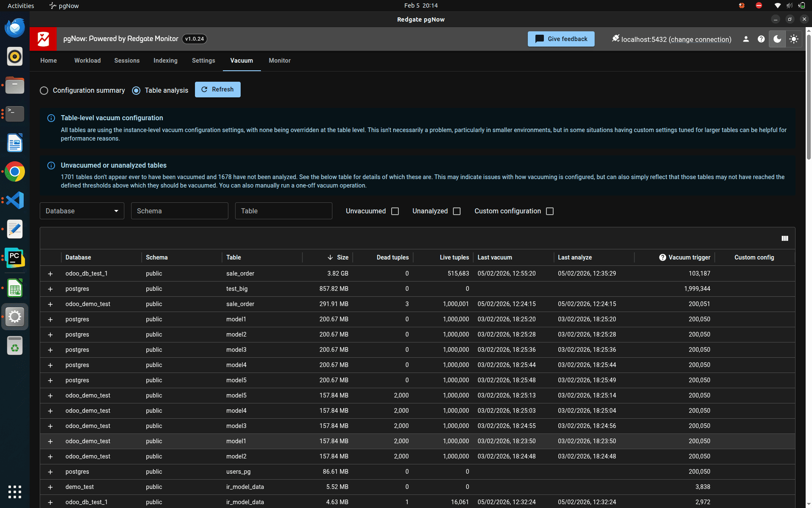Click the Refresh button
The height and width of the screenshot is (508, 812).
pyautogui.click(x=217, y=89)
